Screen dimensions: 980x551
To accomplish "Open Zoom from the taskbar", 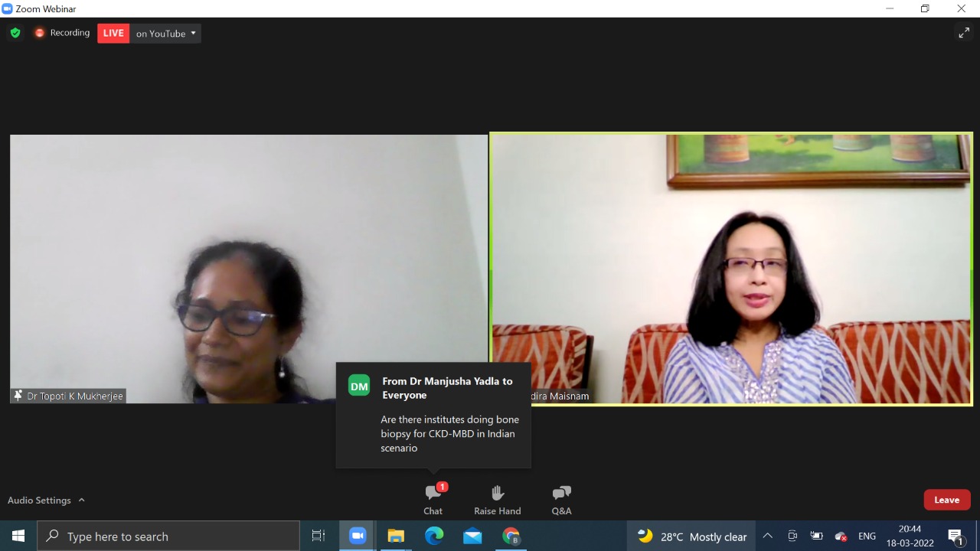I will 358,536.
